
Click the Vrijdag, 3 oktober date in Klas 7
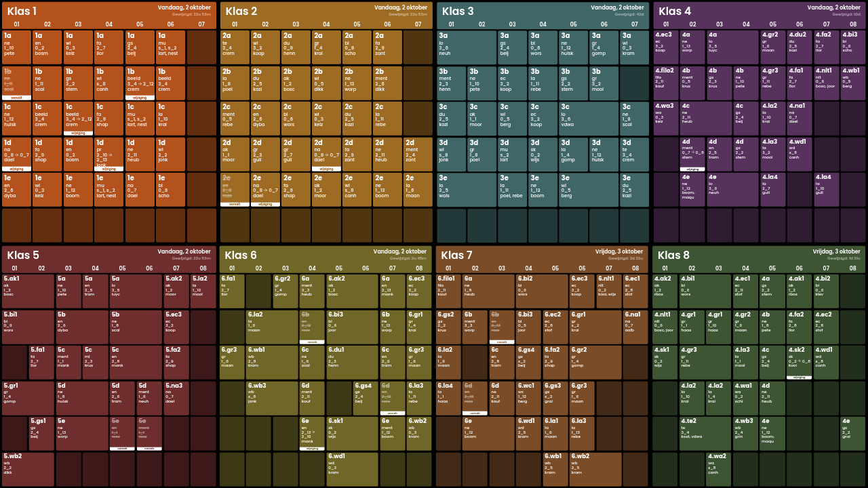pos(619,251)
